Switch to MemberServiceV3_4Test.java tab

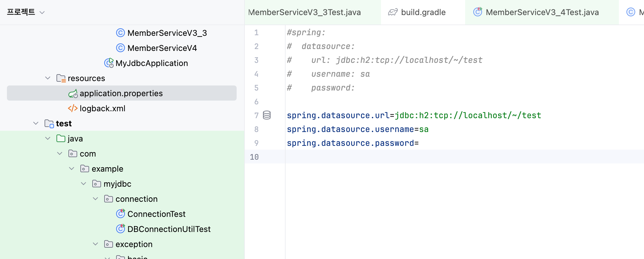tap(542, 12)
